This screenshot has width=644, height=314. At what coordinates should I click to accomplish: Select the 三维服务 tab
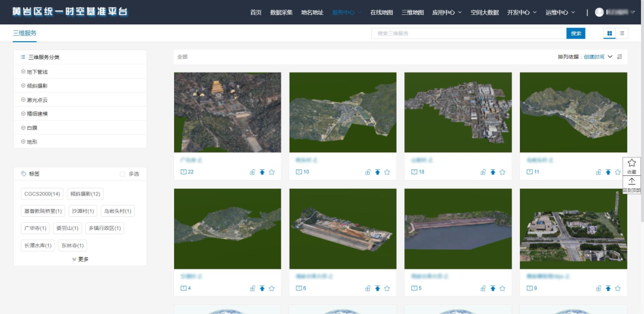(24, 33)
